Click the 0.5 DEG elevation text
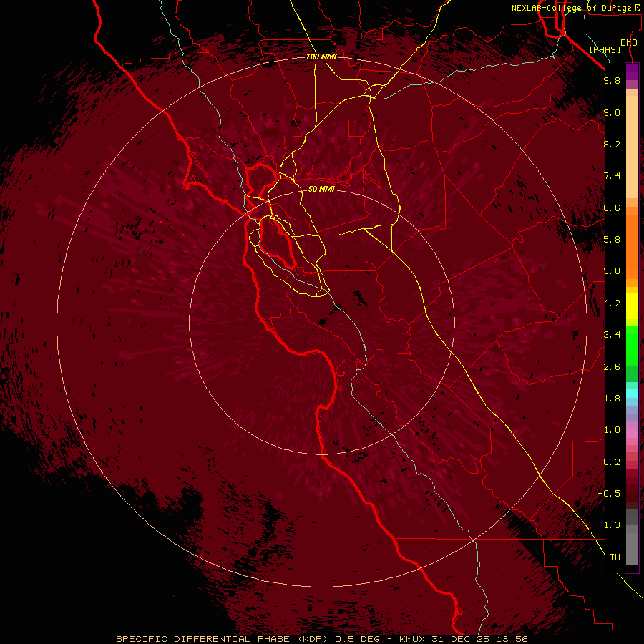Viewport: 644px width, 644px height. (x=358, y=639)
